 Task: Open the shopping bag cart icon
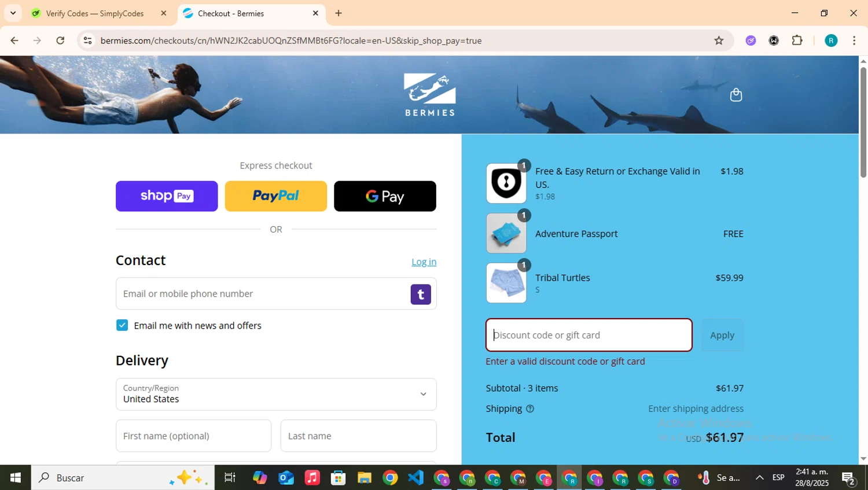tap(735, 95)
